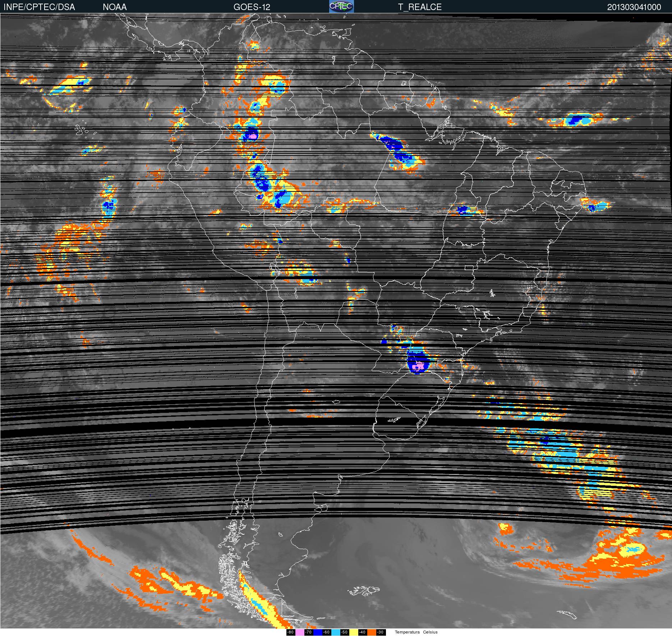Viewport: 672px width, 636px height.
Task: Click the -80 legend label
Action: (x=291, y=632)
